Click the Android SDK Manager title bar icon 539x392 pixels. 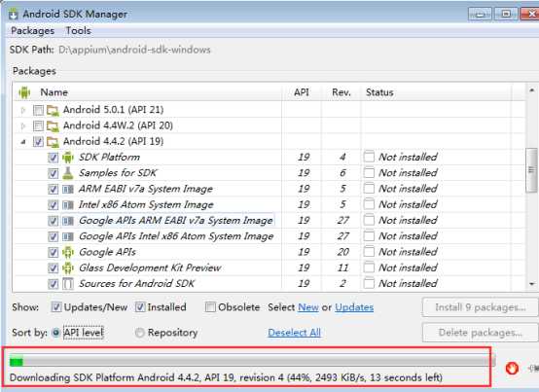(13, 15)
